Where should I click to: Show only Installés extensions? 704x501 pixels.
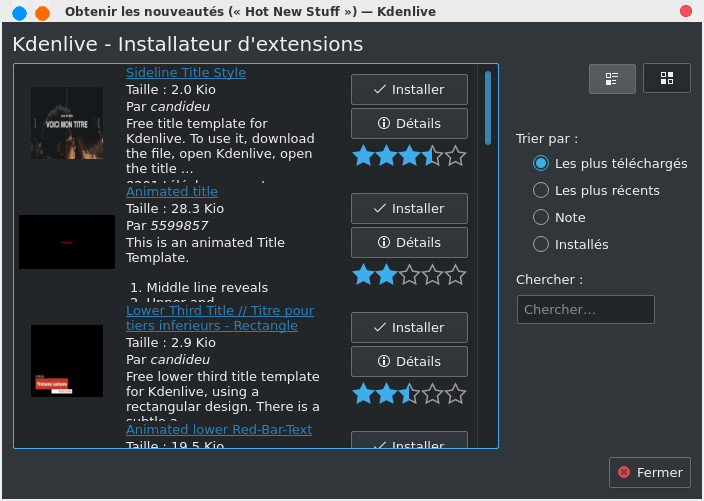570,244
